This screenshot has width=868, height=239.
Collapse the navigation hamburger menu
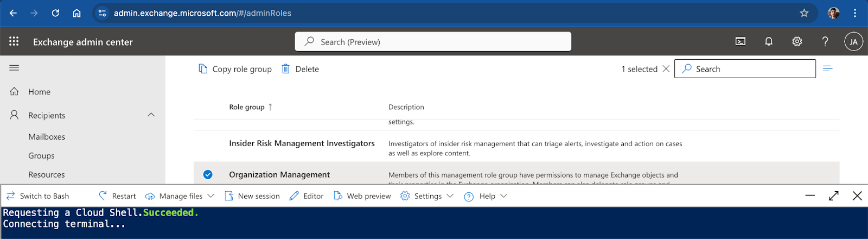coord(14,68)
